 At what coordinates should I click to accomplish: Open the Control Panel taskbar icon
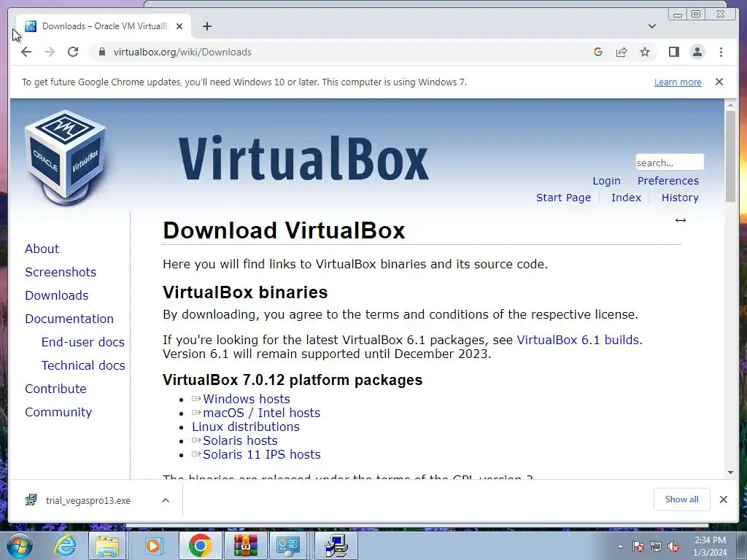(x=287, y=545)
